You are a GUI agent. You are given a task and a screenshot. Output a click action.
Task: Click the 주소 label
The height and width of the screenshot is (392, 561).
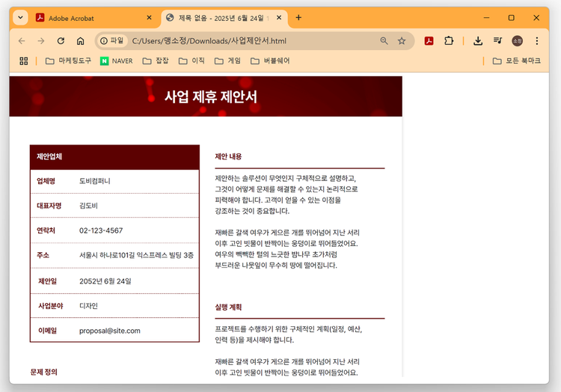[43, 255]
